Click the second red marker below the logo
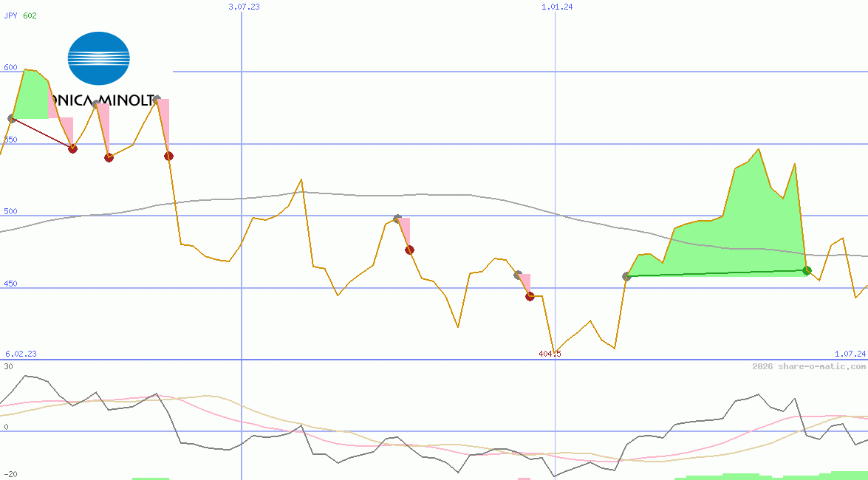Viewport: 868px width, 480px height. coord(109,157)
